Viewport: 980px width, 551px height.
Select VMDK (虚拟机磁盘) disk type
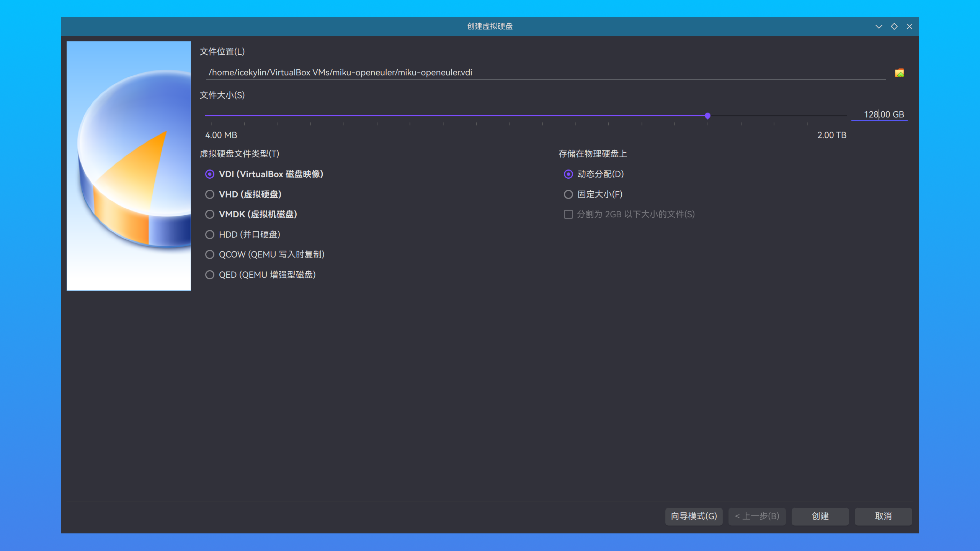[x=251, y=214]
